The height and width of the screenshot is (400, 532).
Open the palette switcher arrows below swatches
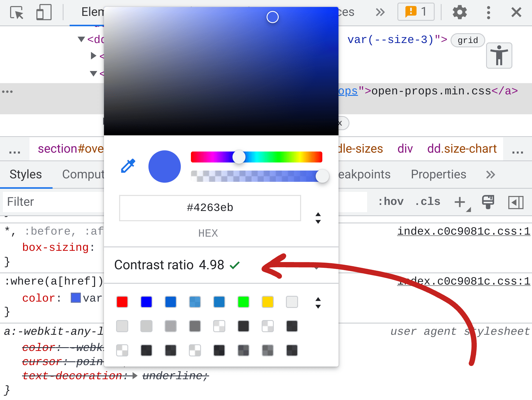[x=318, y=302]
